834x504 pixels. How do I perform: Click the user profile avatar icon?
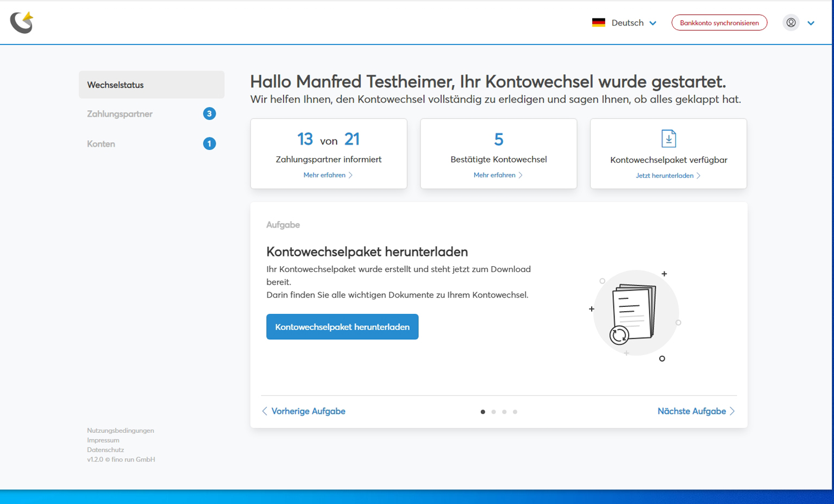(x=791, y=23)
